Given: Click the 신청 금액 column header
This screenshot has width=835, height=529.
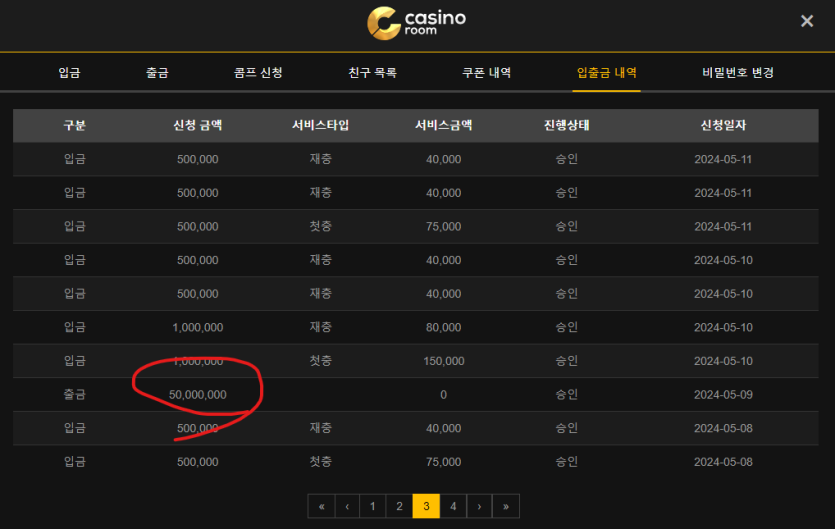Looking at the screenshot, I should [x=197, y=126].
